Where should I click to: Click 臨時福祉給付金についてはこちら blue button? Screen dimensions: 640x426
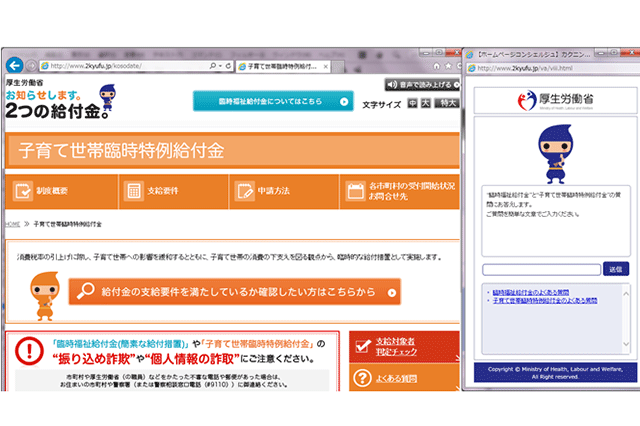pyautogui.click(x=273, y=101)
